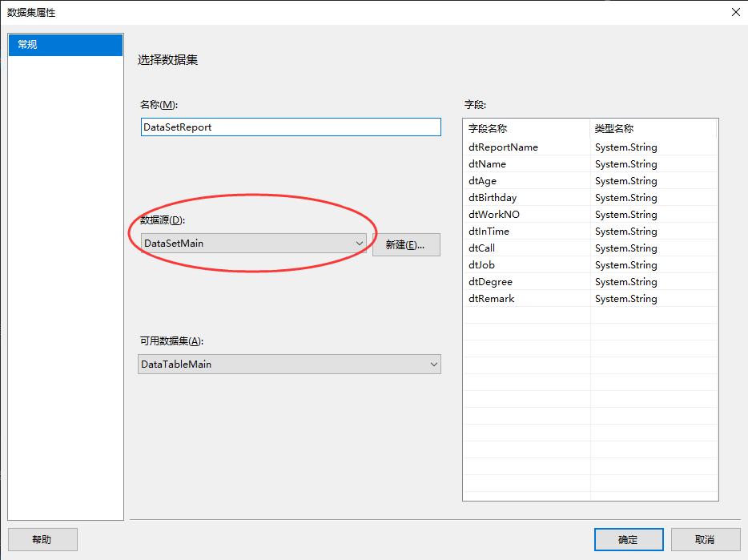Click System.String type for dtName
Viewport: 748px width, 560px height.
(626, 163)
